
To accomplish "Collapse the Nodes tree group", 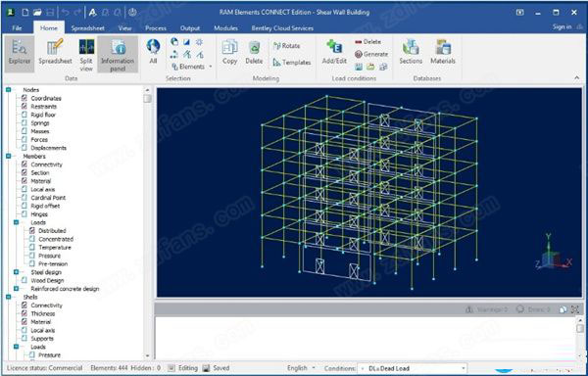I will click(x=9, y=90).
